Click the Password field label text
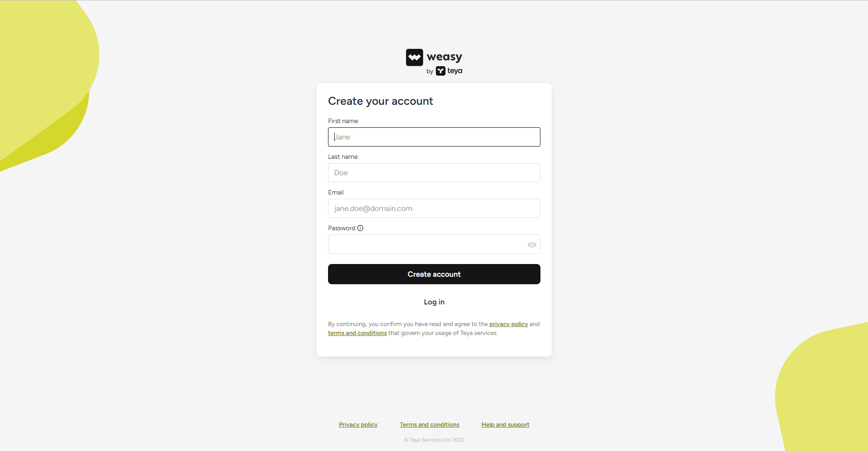The height and width of the screenshot is (451, 868). coord(342,228)
